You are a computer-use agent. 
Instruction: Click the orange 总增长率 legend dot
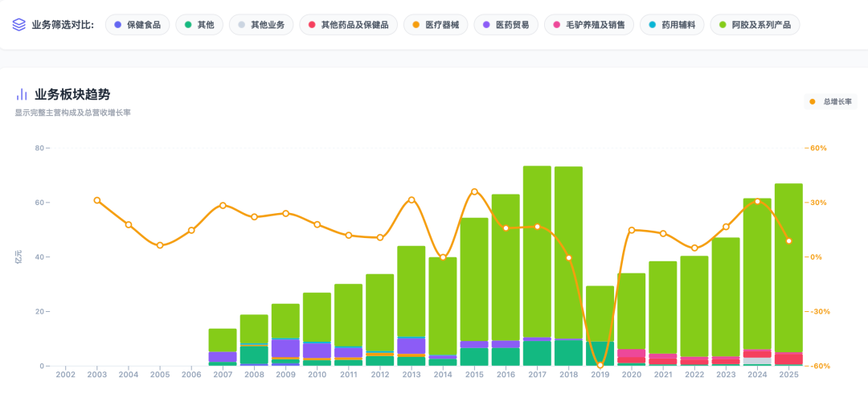pyautogui.click(x=813, y=102)
